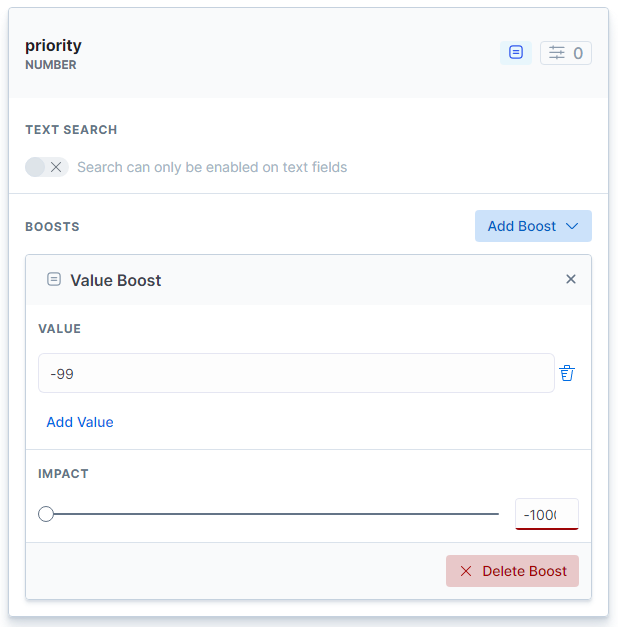Click the Value Boost panel header icon
The height and width of the screenshot is (627, 618).
click(x=54, y=280)
